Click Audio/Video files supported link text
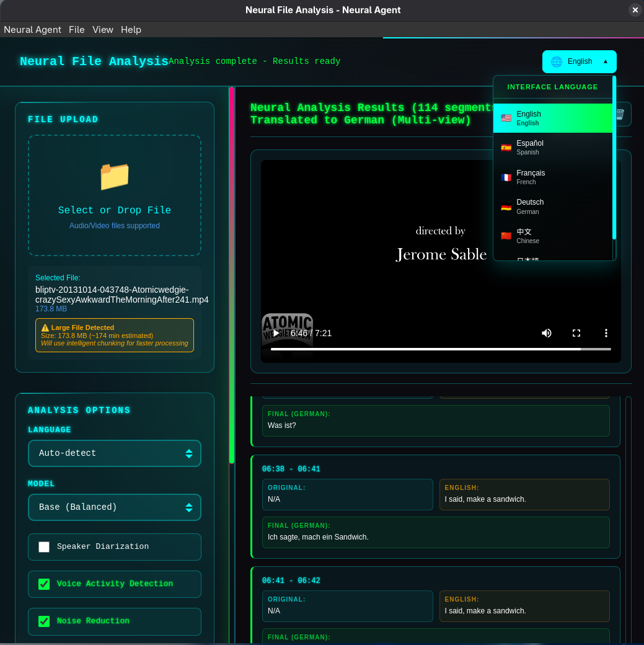Screen dimensions: 644x645 pos(114,225)
